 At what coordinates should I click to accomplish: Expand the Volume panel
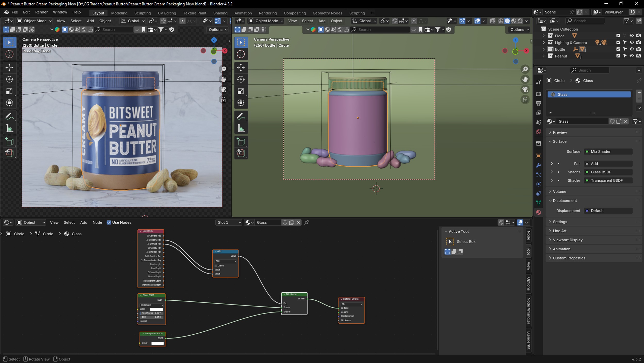click(593, 191)
